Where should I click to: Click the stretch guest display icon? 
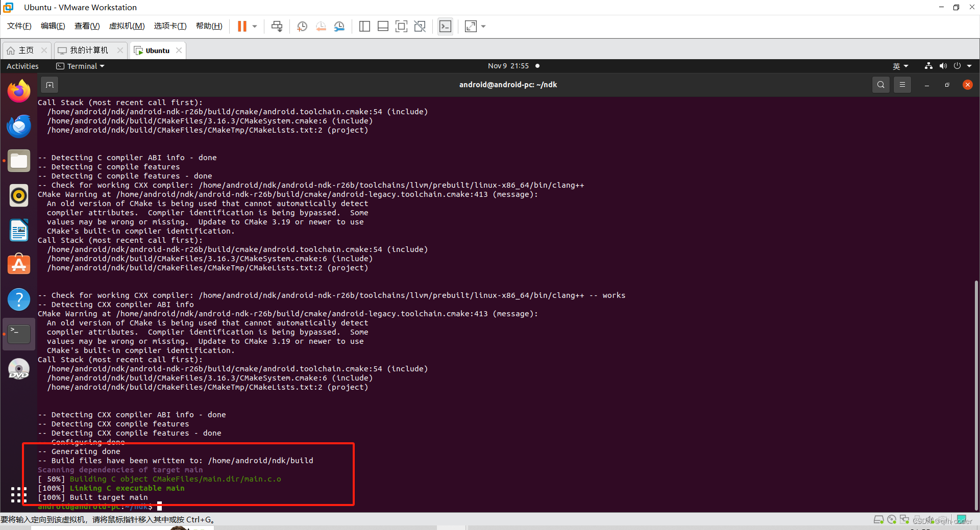[x=471, y=26]
